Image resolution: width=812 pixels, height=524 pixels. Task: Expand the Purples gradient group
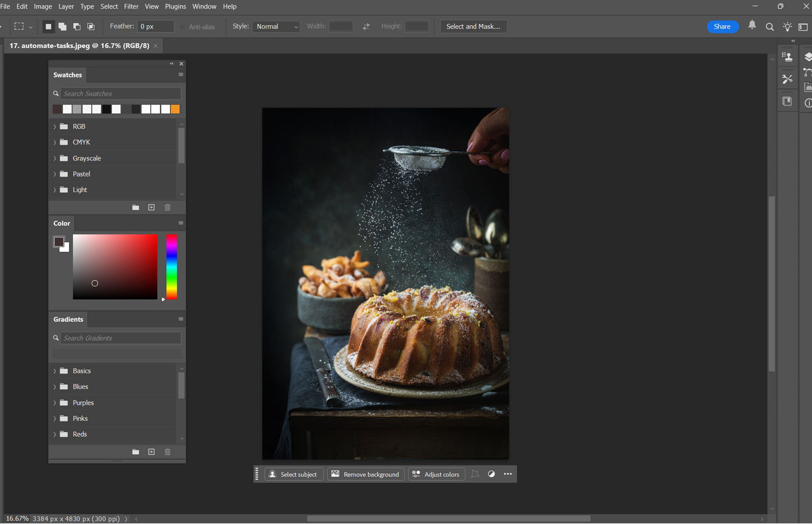[55, 402]
